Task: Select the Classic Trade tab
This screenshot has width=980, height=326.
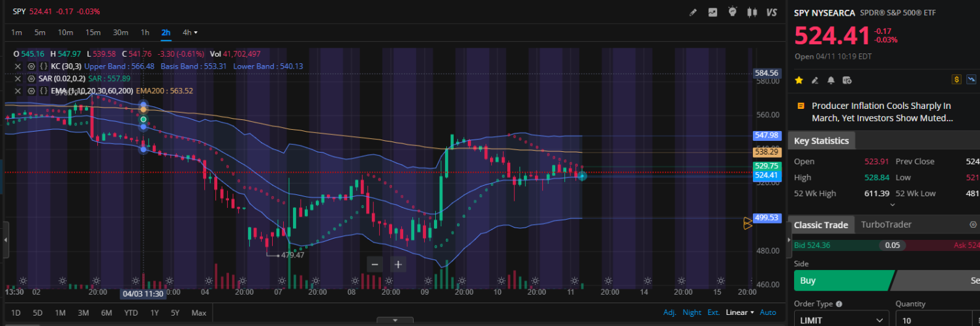Action: [x=821, y=225]
